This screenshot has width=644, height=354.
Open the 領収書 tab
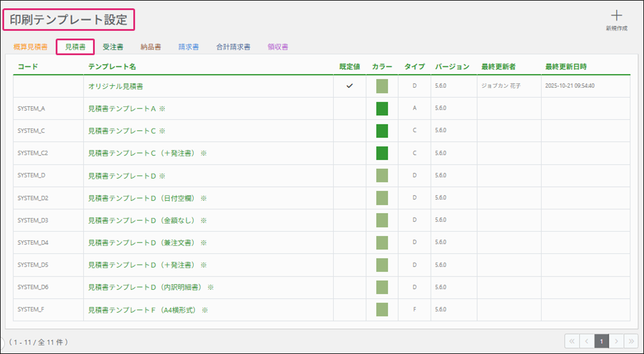(x=278, y=47)
